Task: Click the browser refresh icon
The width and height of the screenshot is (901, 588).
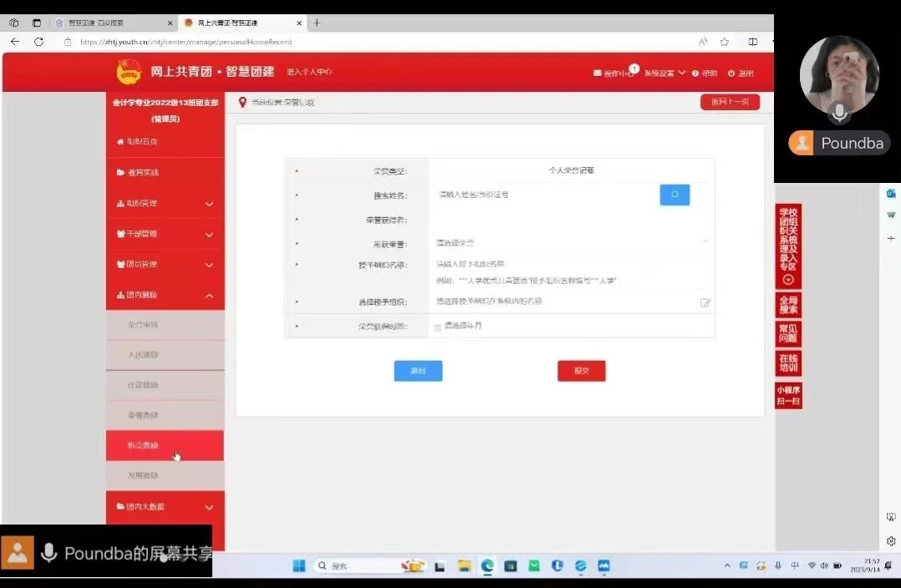Action: [38, 42]
